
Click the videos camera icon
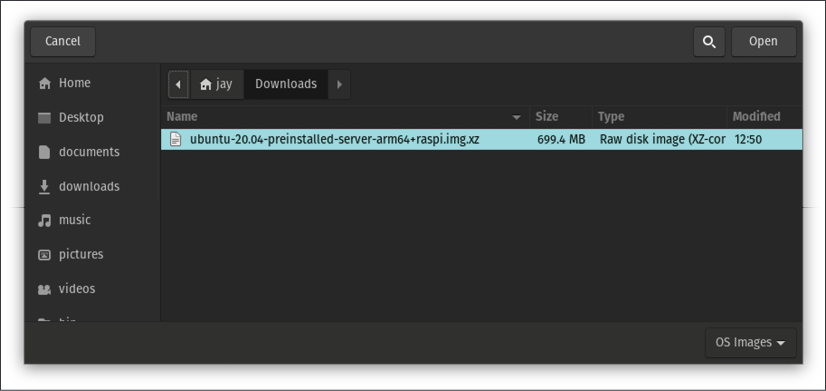point(45,289)
